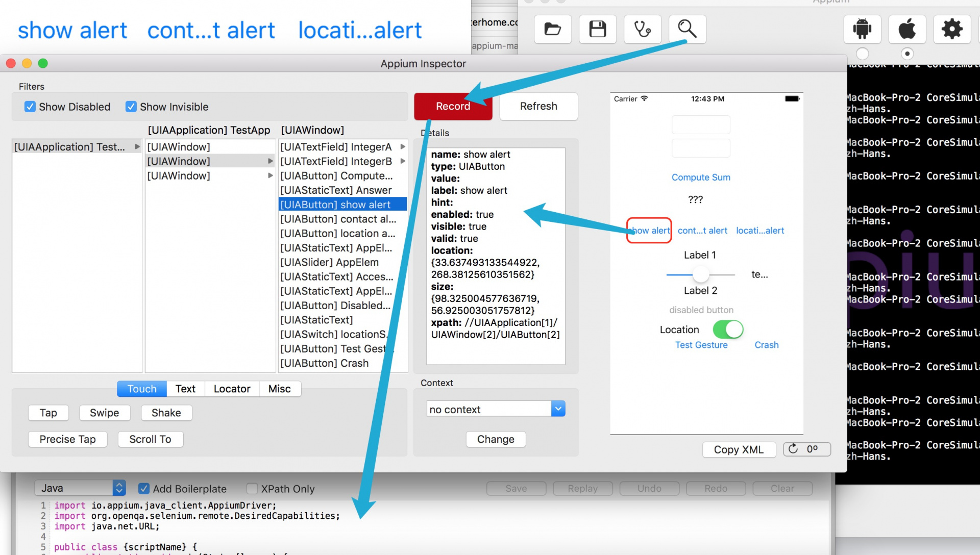Click the Swipe button
Image resolution: width=980 pixels, height=555 pixels.
[x=105, y=413]
